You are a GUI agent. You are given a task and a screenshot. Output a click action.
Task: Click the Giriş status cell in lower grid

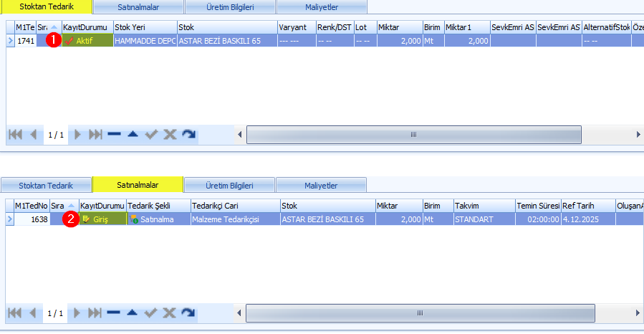tap(102, 219)
